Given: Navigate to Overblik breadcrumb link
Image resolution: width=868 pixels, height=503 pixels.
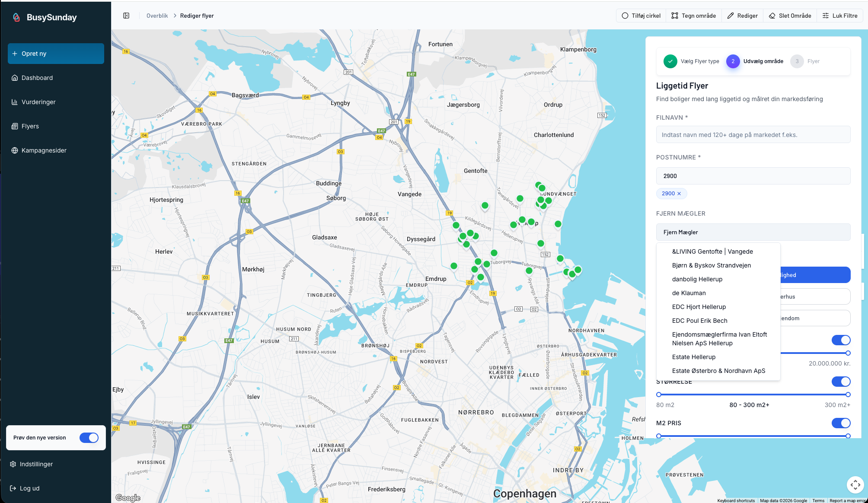Looking at the screenshot, I should [x=157, y=16].
